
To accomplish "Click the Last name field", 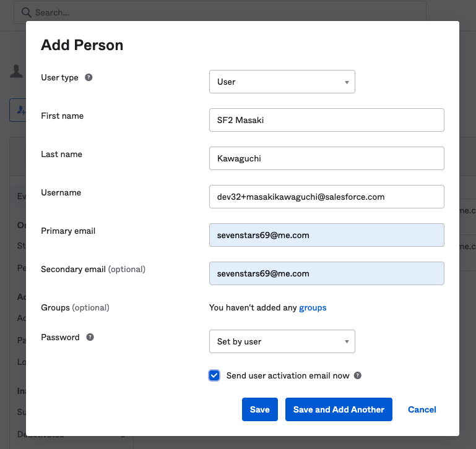I will pyautogui.click(x=327, y=158).
